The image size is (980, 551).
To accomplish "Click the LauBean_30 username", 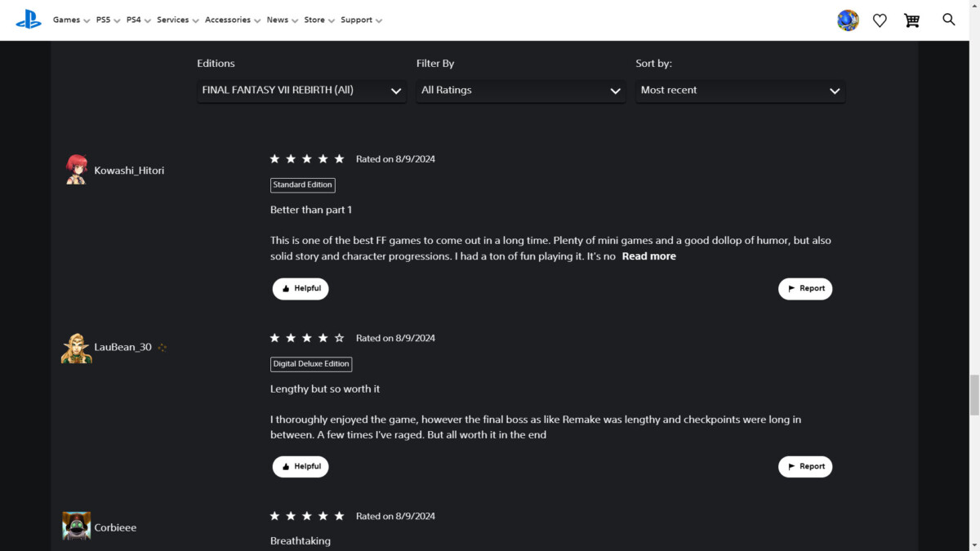I will pyautogui.click(x=123, y=347).
